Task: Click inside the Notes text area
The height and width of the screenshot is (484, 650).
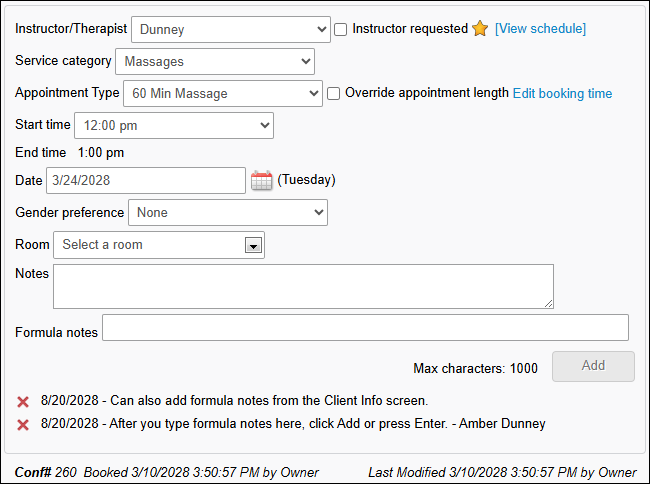Action: point(303,286)
